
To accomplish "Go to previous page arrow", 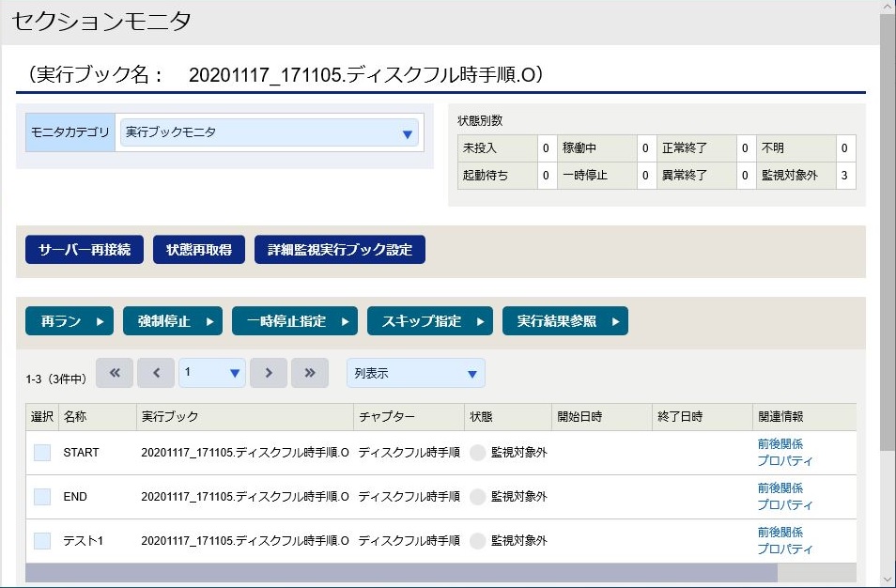I will coord(156,373).
